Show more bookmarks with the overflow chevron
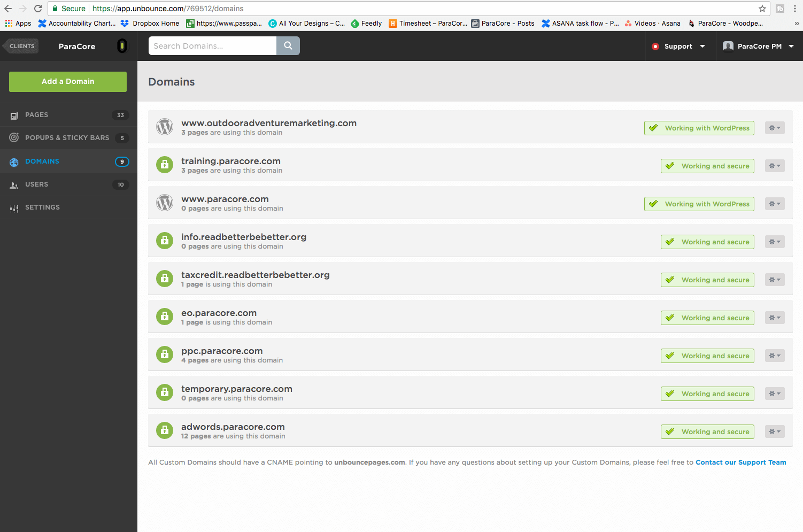 coord(797,24)
